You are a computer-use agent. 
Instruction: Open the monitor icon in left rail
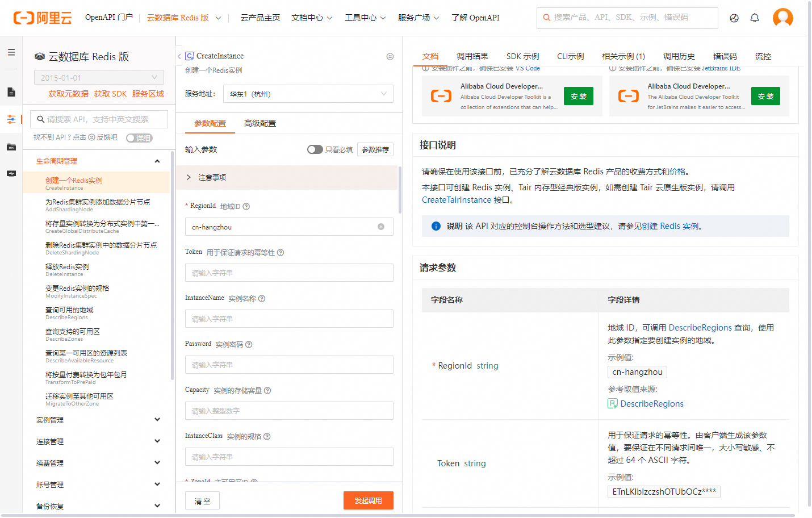click(x=11, y=173)
